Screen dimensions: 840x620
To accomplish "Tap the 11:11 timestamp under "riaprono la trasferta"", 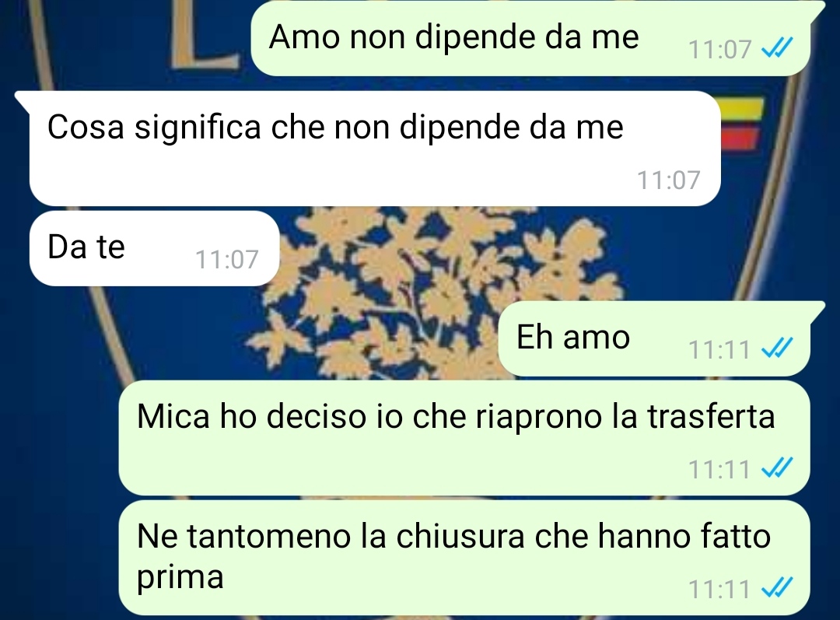I will click(719, 469).
